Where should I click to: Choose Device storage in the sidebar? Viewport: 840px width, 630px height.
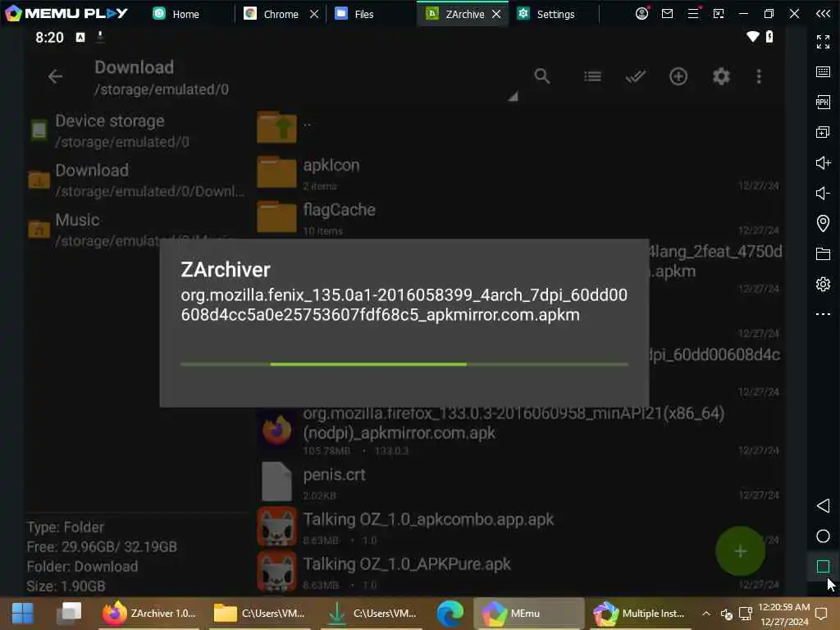click(137, 130)
